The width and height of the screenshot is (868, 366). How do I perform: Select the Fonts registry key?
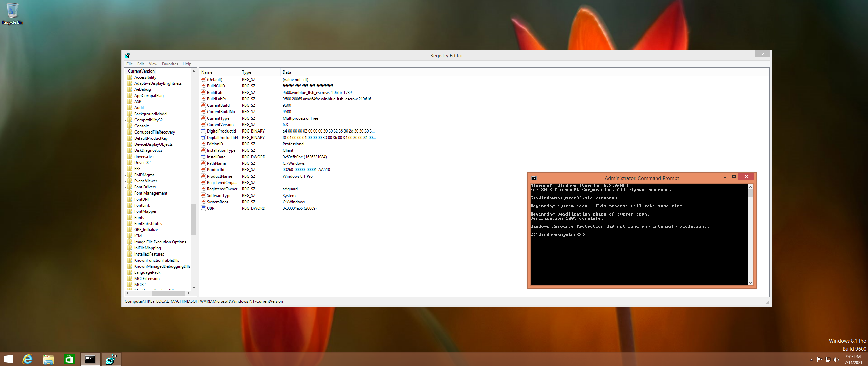(x=139, y=218)
